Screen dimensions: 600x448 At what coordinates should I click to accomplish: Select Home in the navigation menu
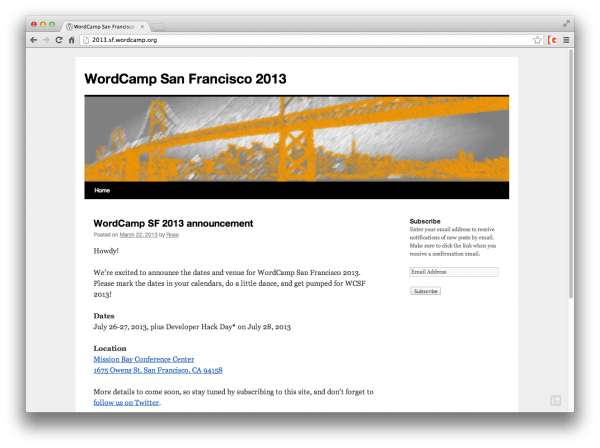pos(102,190)
